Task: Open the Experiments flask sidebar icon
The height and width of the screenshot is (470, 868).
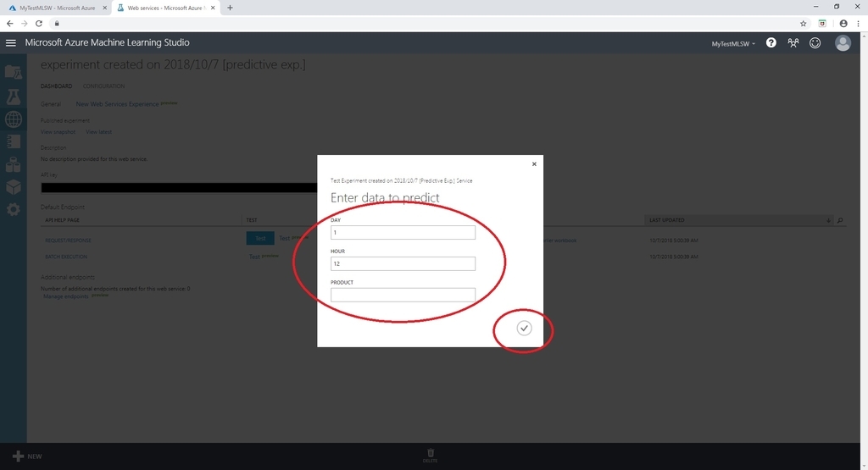Action: pos(14,97)
